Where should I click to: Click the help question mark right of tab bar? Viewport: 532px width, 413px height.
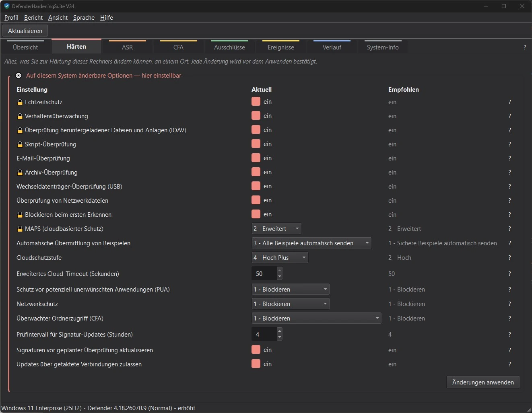click(525, 47)
